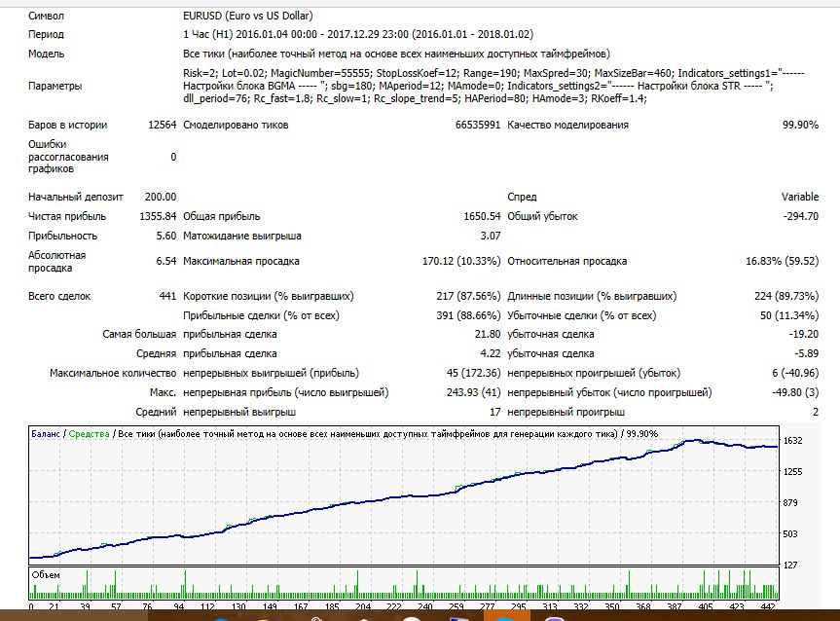The height and width of the screenshot is (621, 840).
Task: Select the "Баров в истории" label
Action: [x=67, y=125]
